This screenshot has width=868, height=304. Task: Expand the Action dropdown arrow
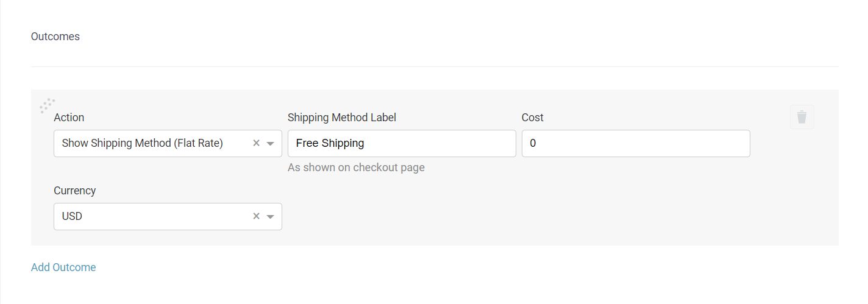(271, 144)
